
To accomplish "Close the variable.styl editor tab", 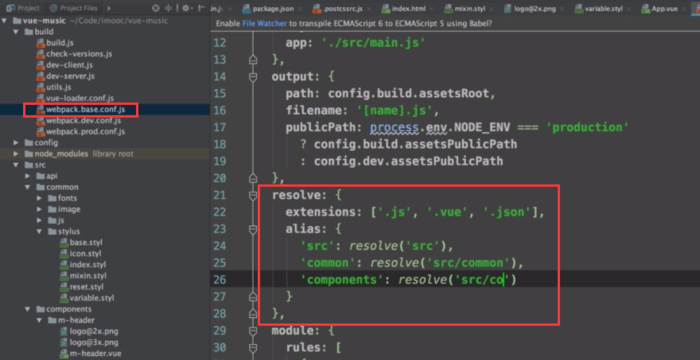I will [x=628, y=9].
